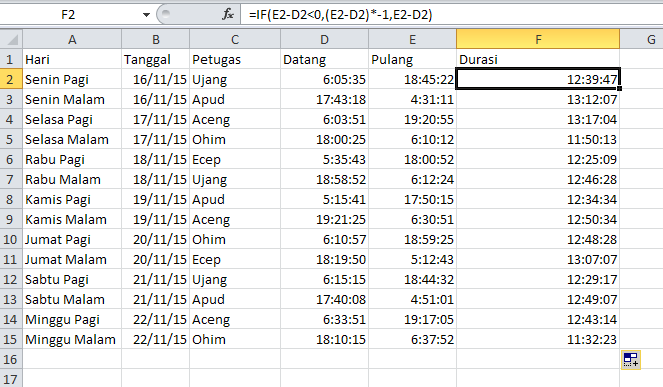Select the Pulang header cell
This screenshot has width=663, height=387.
[x=412, y=59]
